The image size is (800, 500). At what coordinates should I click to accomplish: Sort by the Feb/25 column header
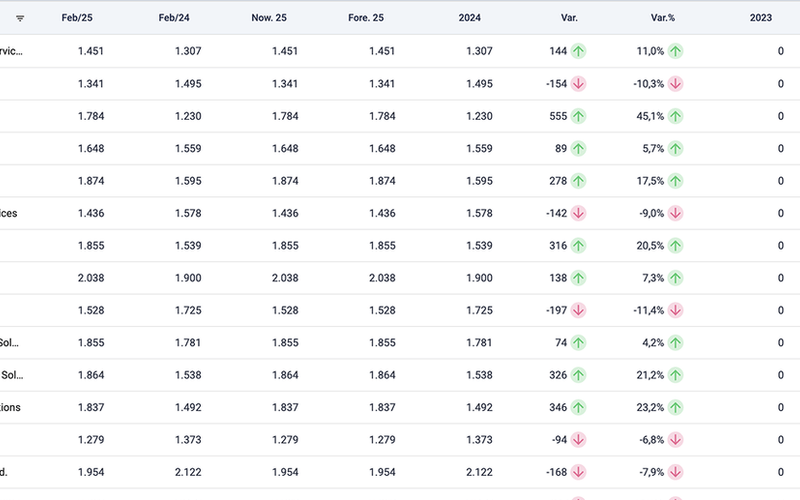77,18
